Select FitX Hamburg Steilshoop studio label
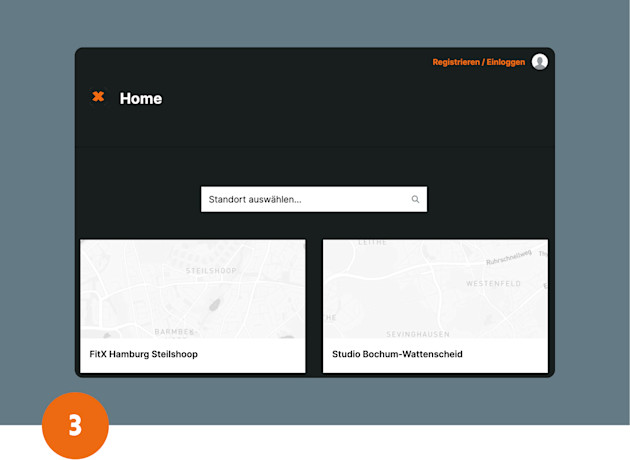The width and height of the screenshot is (630, 460). (143, 354)
